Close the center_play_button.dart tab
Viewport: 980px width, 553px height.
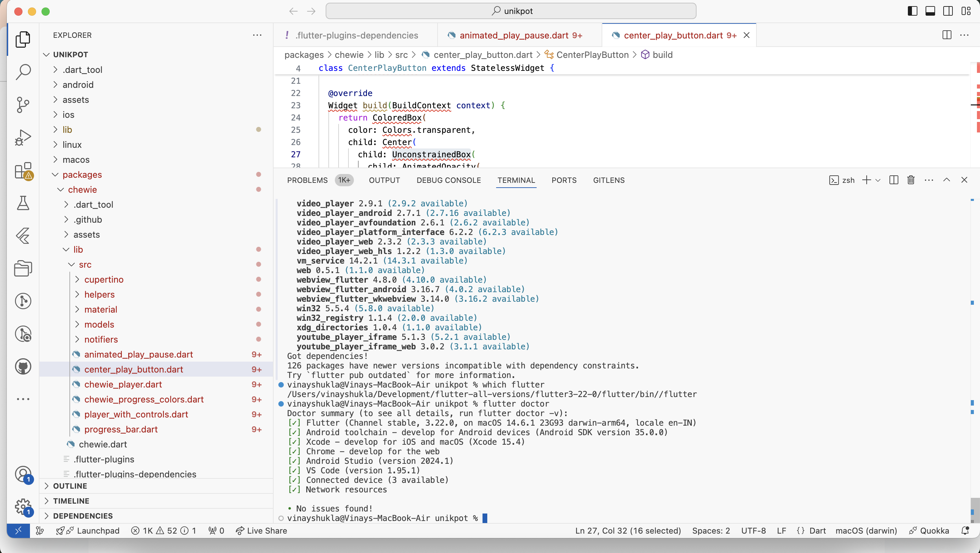(x=747, y=35)
